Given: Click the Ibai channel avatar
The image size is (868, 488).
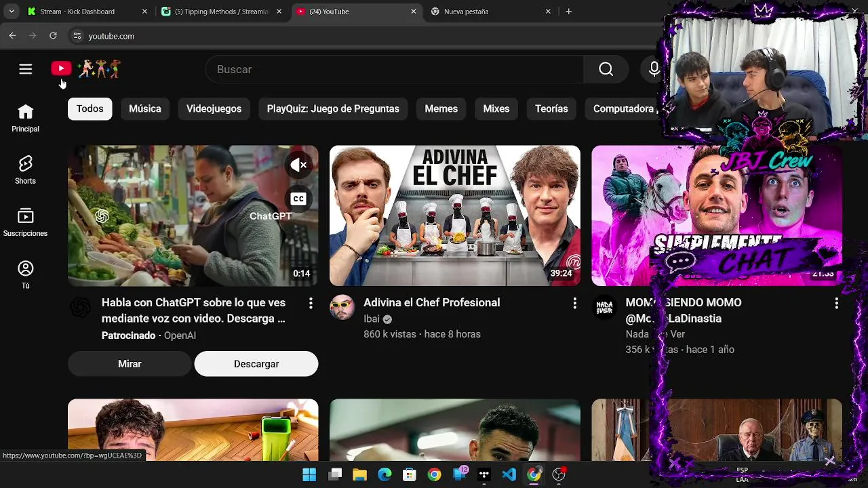Looking at the screenshot, I should pyautogui.click(x=342, y=308).
